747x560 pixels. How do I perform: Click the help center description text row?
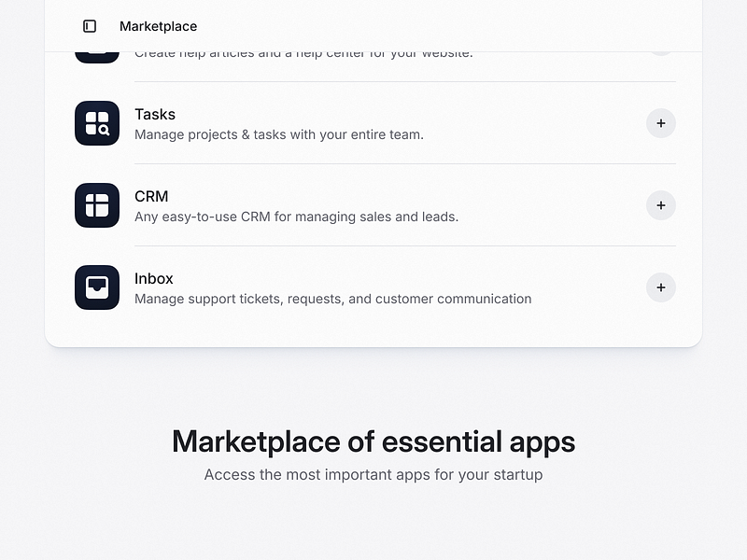(303, 55)
